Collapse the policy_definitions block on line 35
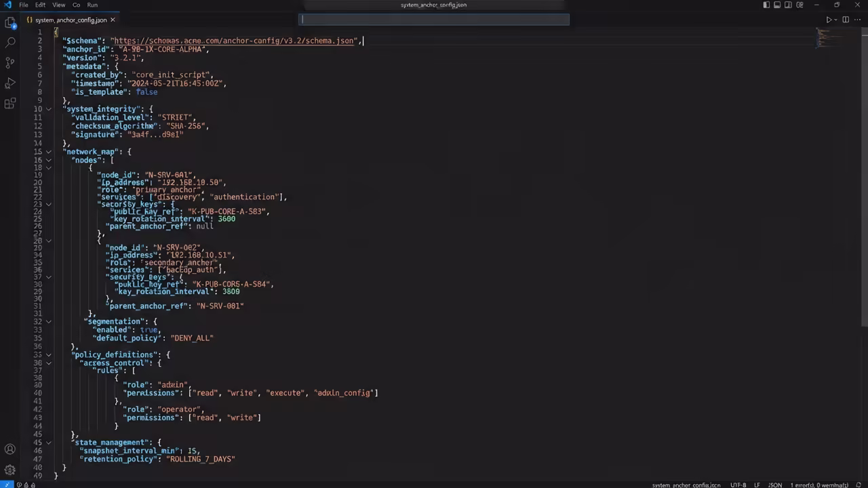This screenshot has height=488, width=868. (48, 354)
